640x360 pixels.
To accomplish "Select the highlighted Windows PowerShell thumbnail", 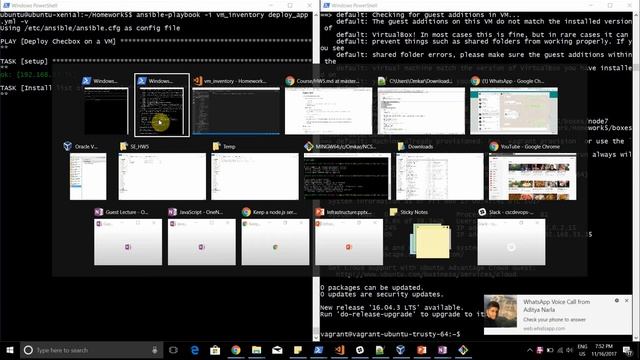I will pyautogui.click(x=162, y=105).
